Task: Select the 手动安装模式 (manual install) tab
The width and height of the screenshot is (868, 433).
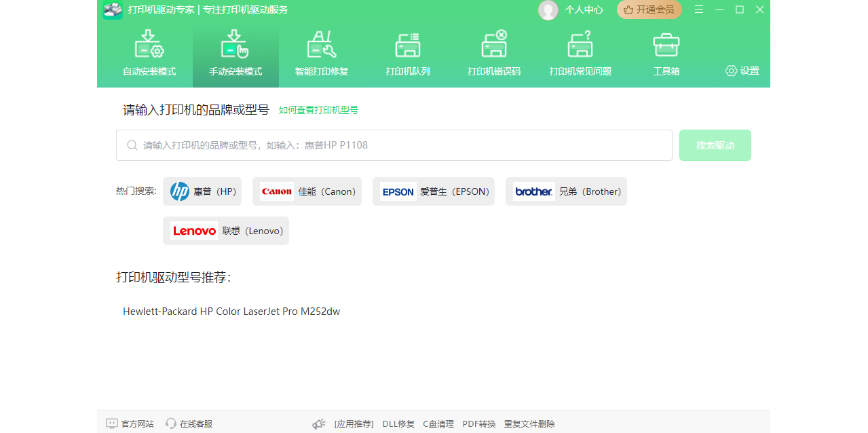Action: click(x=235, y=53)
